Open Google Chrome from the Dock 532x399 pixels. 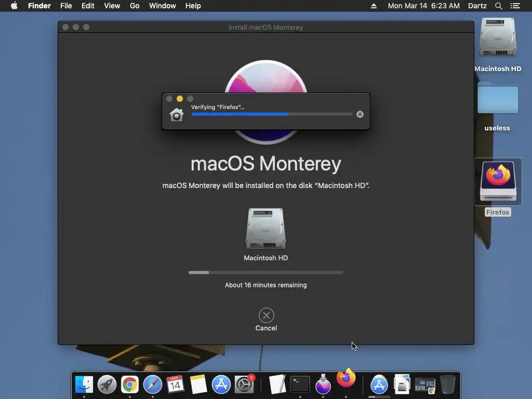coord(129,385)
